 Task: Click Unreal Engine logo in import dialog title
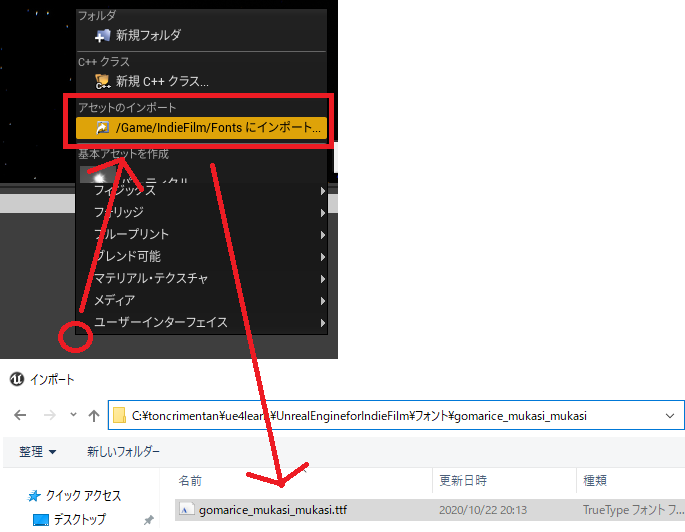tap(17, 379)
